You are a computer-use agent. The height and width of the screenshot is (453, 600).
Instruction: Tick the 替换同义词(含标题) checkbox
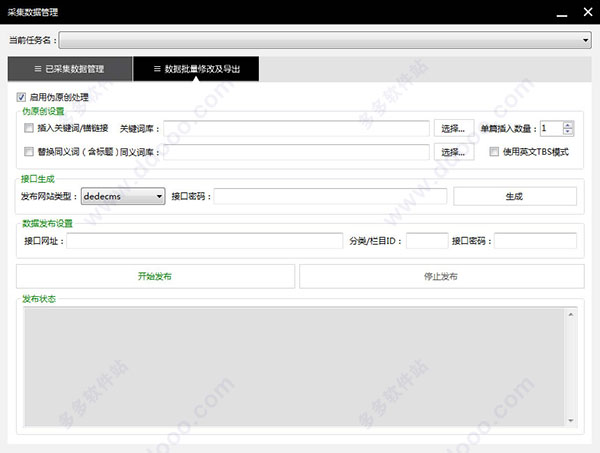29,152
